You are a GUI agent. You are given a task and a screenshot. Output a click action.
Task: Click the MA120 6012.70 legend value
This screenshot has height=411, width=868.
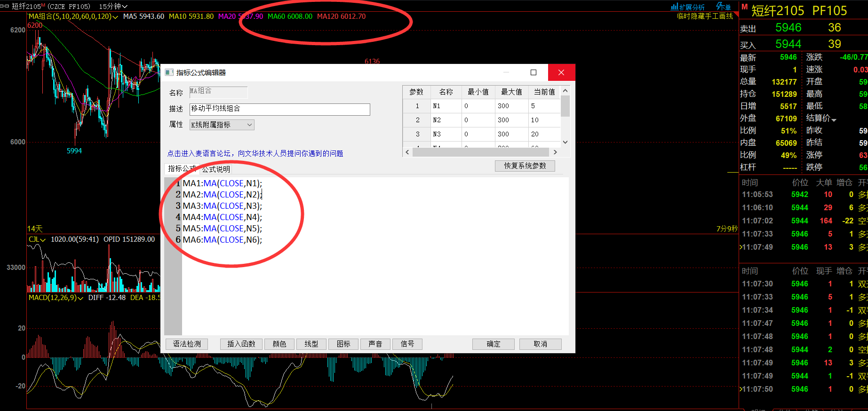pyautogui.click(x=341, y=16)
